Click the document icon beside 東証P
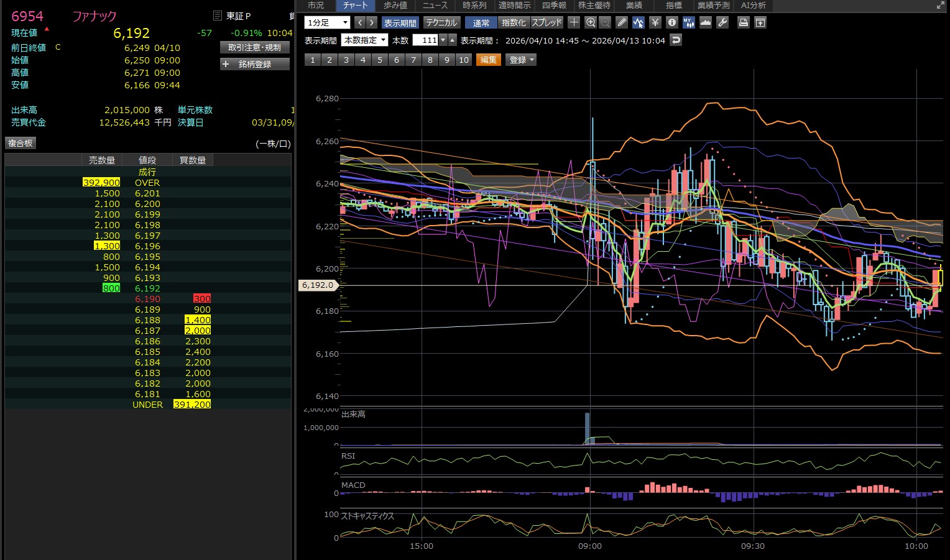 [217, 16]
